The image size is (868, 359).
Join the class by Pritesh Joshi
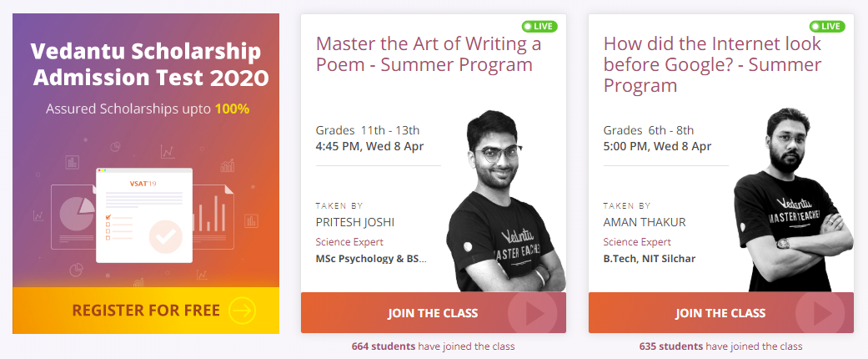(x=433, y=312)
